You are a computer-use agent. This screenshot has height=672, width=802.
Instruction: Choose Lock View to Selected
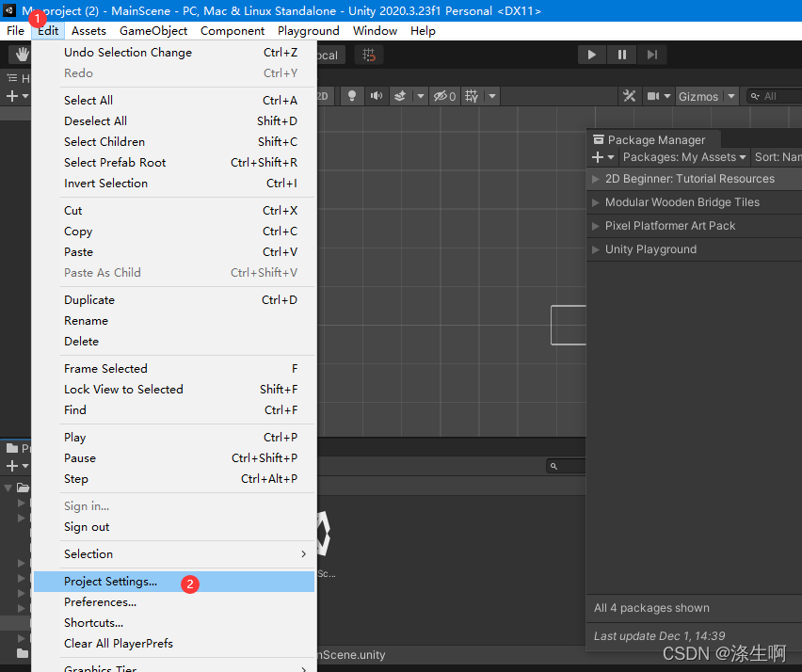coord(174,390)
